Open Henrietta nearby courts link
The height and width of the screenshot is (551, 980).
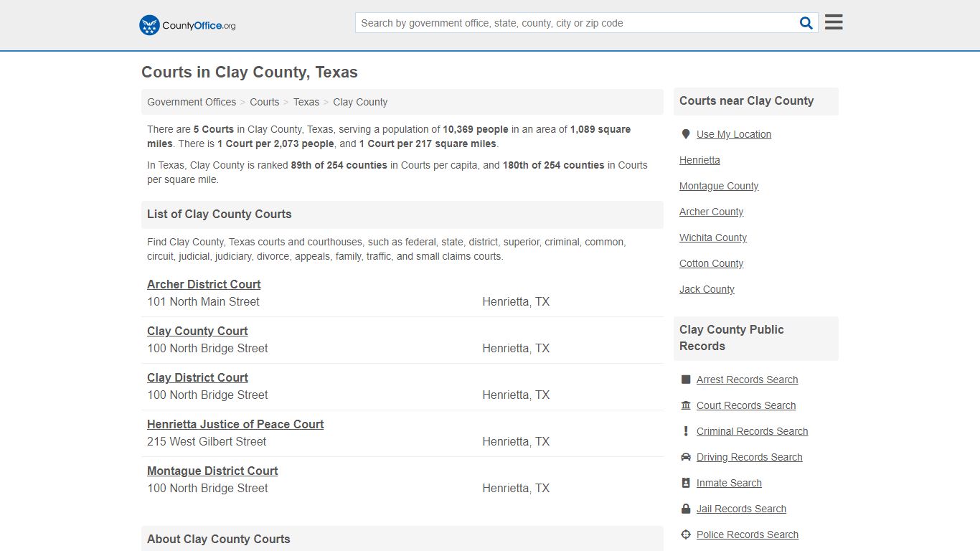[699, 160]
